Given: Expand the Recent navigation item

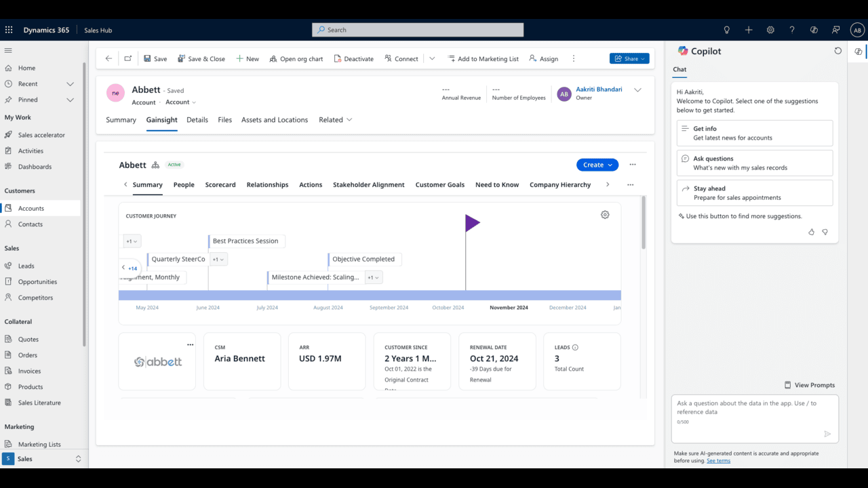Looking at the screenshot, I should pyautogui.click(x=70, y=84).
